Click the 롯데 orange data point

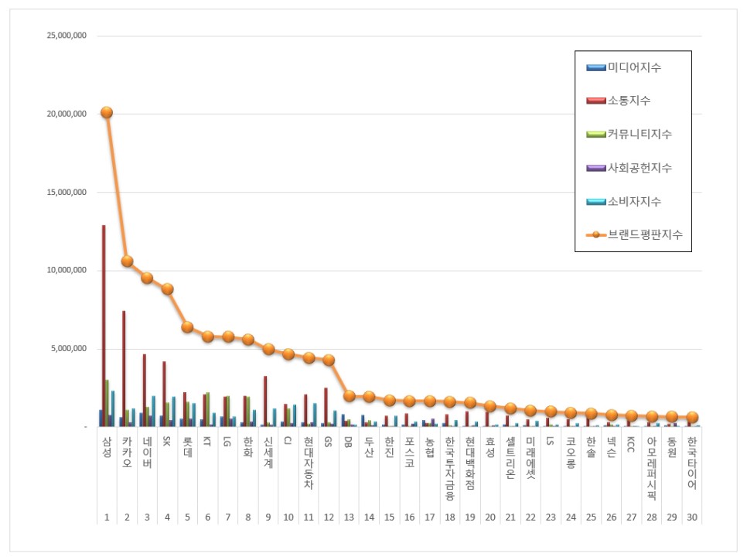click(x=187, y=327)
